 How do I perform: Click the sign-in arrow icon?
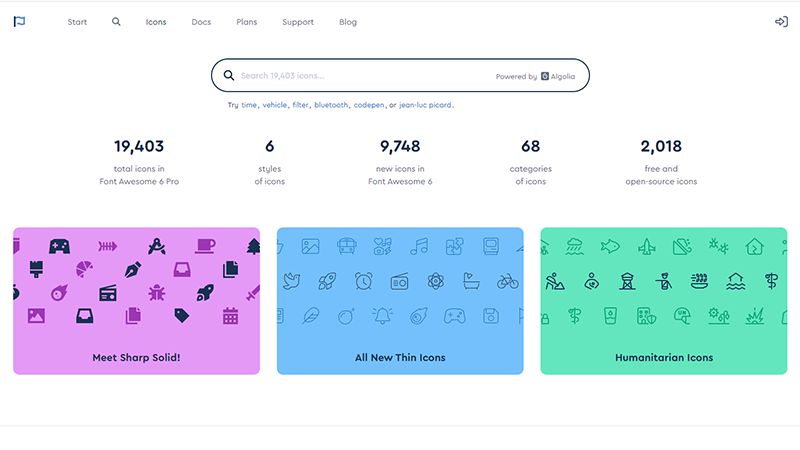[781, 21]
